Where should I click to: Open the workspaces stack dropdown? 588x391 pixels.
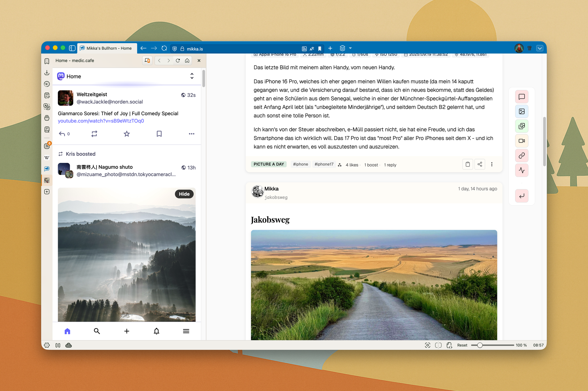345,48
